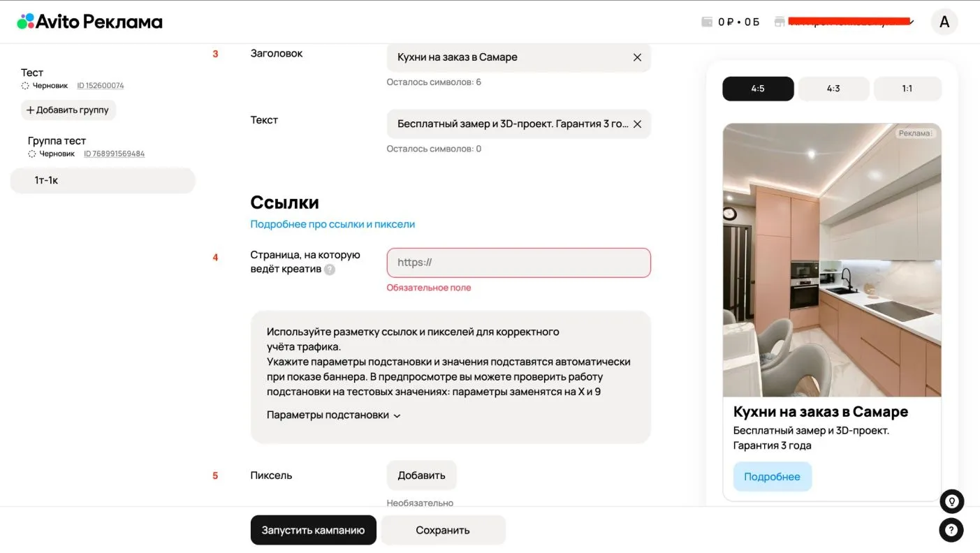Open Подробнее про ссылки и пиксели link

coord(332,224)
